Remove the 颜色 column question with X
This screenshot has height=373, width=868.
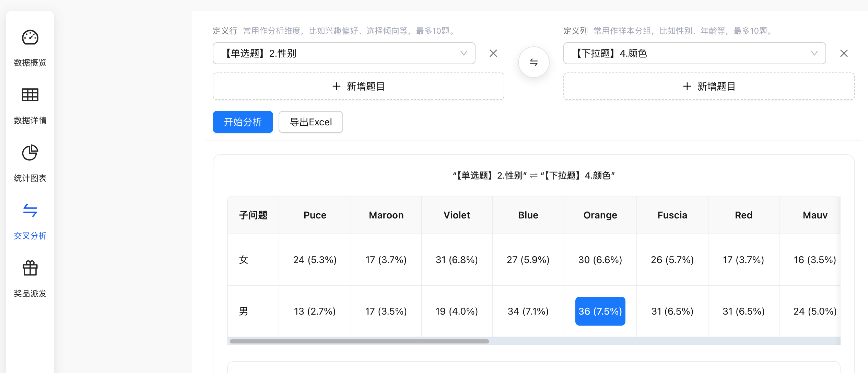tap(844, 53)
